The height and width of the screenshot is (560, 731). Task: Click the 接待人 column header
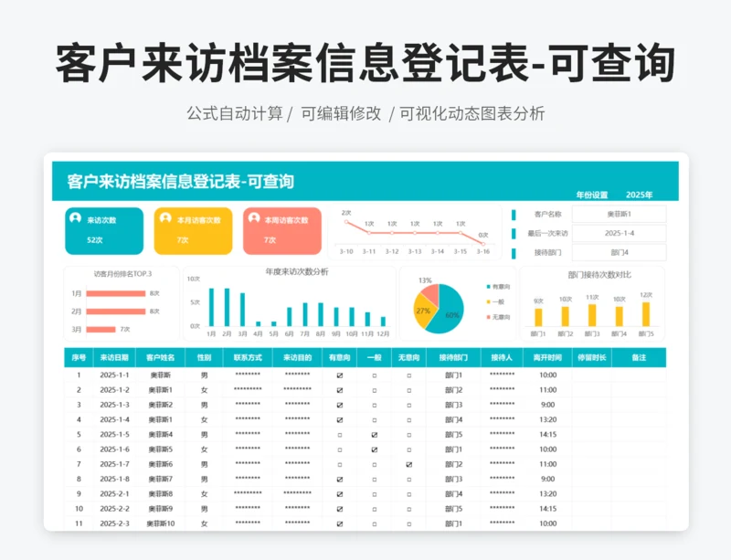point(502,357)
